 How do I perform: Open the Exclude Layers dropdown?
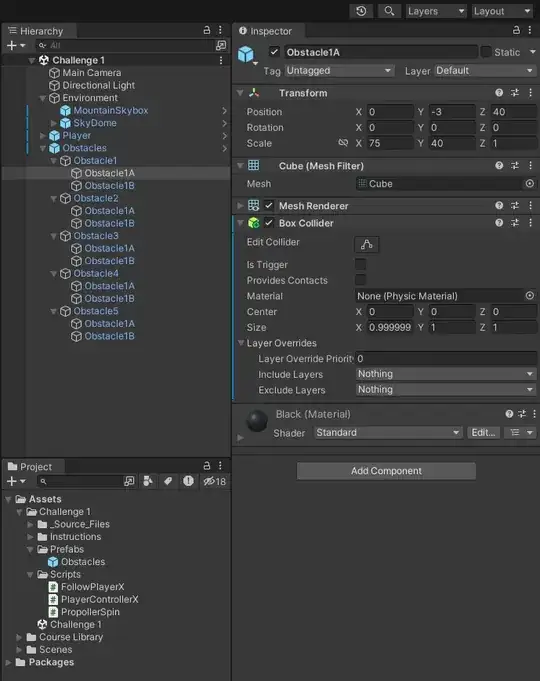point(446,390)
